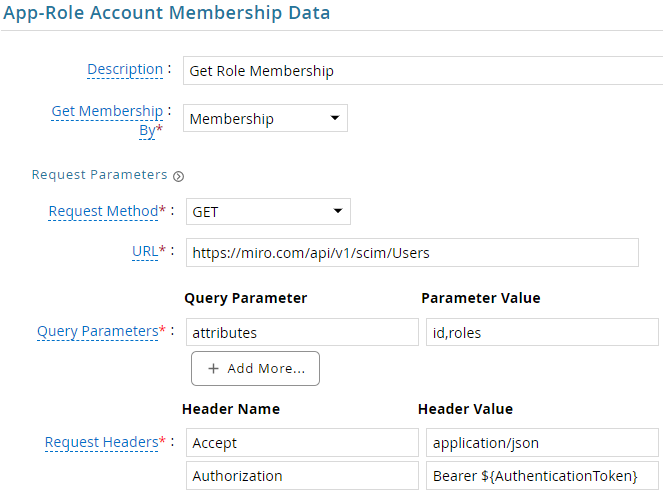Click the Bearer AuthenticationToken header value field
This screenshot has width=663, height=492.
[x=542, y=476]
